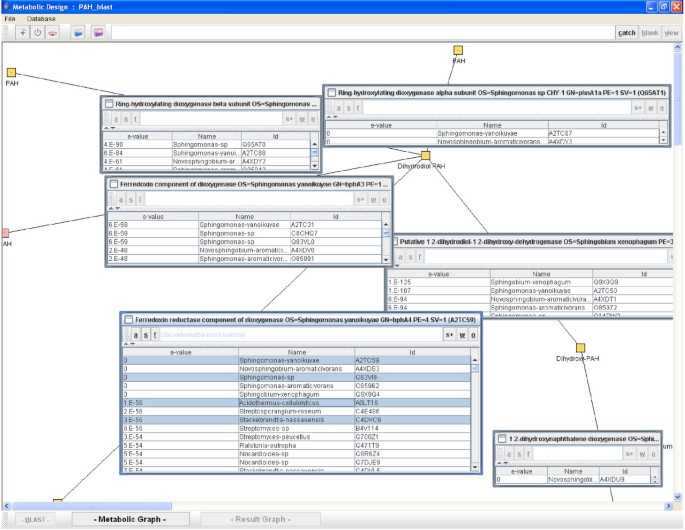Click 's+' button in dihydroxynaphthalene dioxygenase panel
This screenshot has height=530, width=685.
click(629, 454)
